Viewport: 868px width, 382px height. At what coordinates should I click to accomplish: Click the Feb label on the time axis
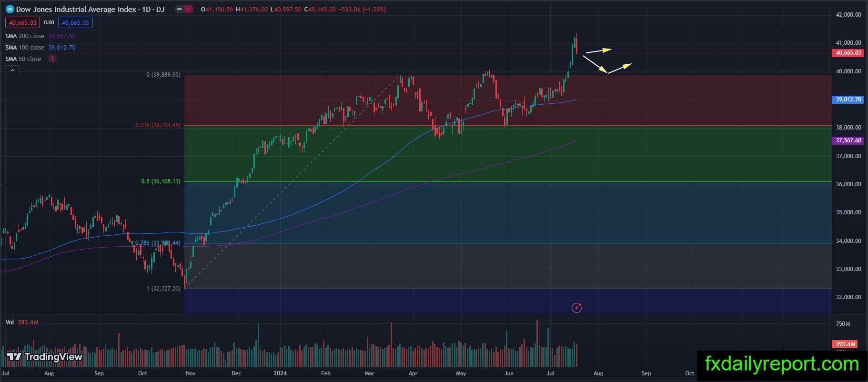(326, 373)
